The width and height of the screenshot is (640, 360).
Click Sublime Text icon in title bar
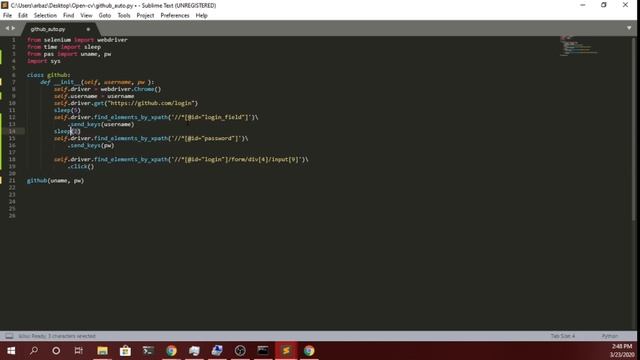pyautogui.click(x=4, y=5)
